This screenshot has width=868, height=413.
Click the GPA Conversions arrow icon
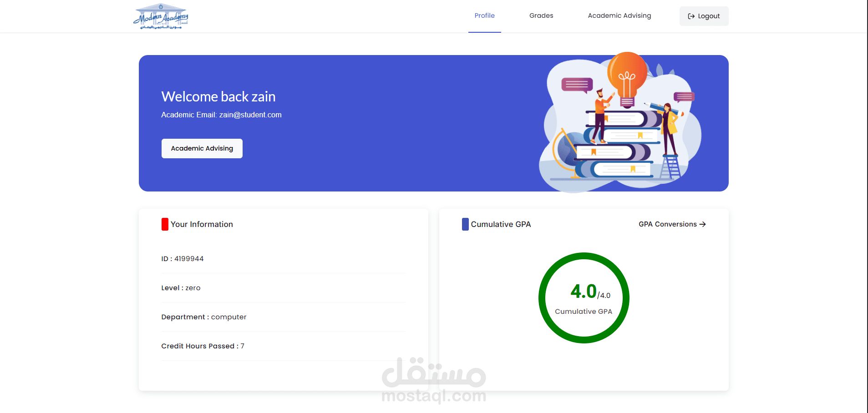pyautogui.click(x=702, y=224)
